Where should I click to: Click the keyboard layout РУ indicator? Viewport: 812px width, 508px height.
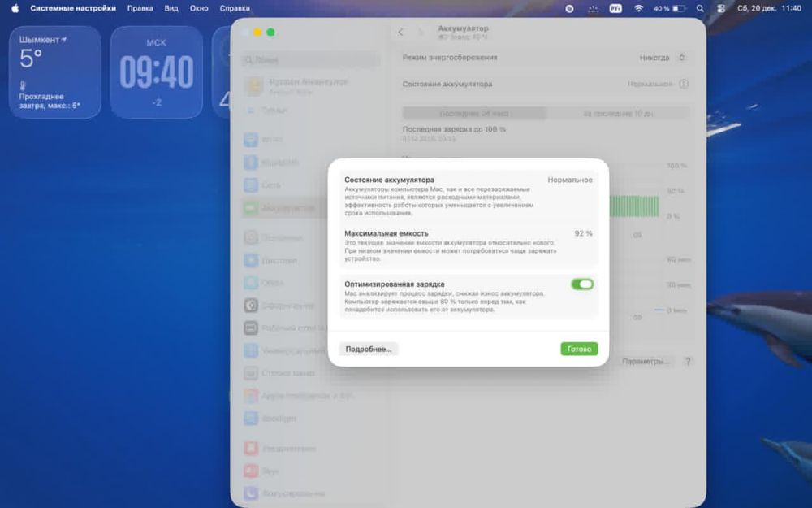click(x=615, y=8)
